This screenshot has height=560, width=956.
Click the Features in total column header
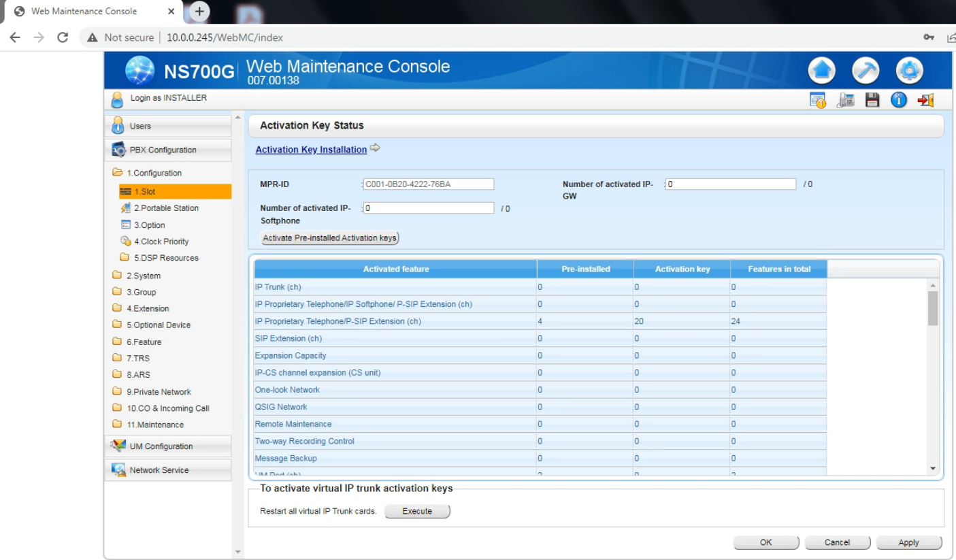coord(779,269)
